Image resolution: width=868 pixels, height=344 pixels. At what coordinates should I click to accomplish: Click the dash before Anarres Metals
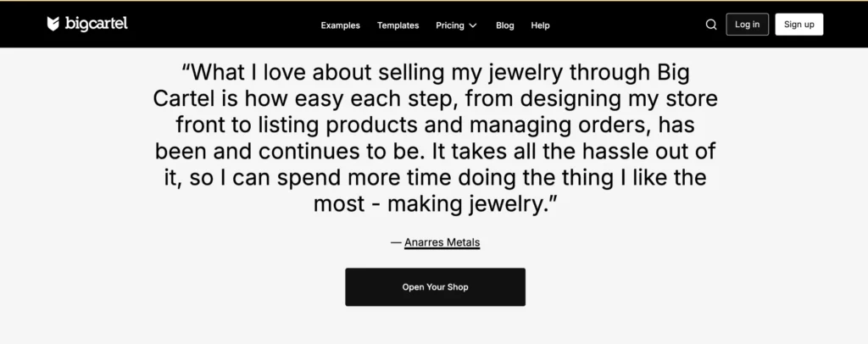pyautogui.click(x=395, y=242)
